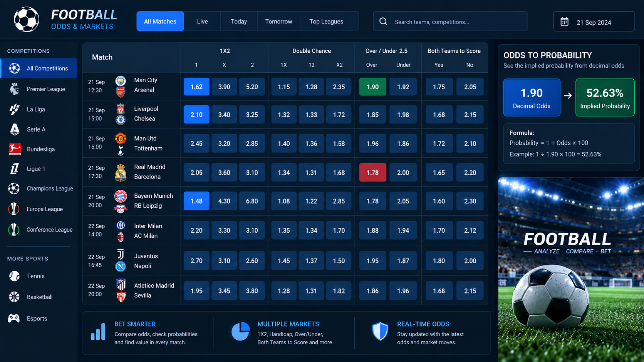Screen dimensions: 644x362
Task: Click the Real-Time Odds shield icon
Action: (380, 331)
